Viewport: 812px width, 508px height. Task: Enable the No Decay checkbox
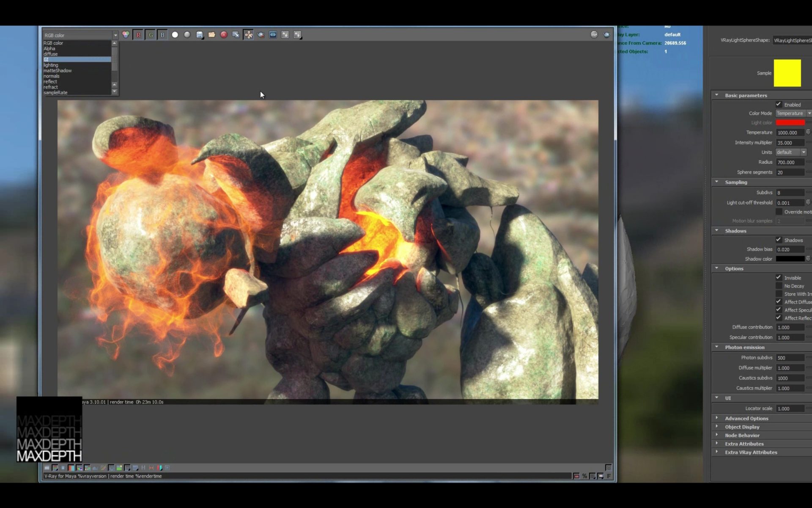pos(779,286)
